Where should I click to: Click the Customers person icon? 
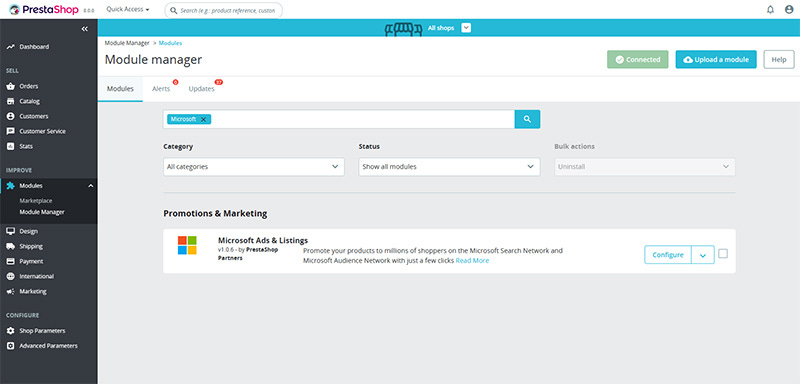(x=10, y=116)
